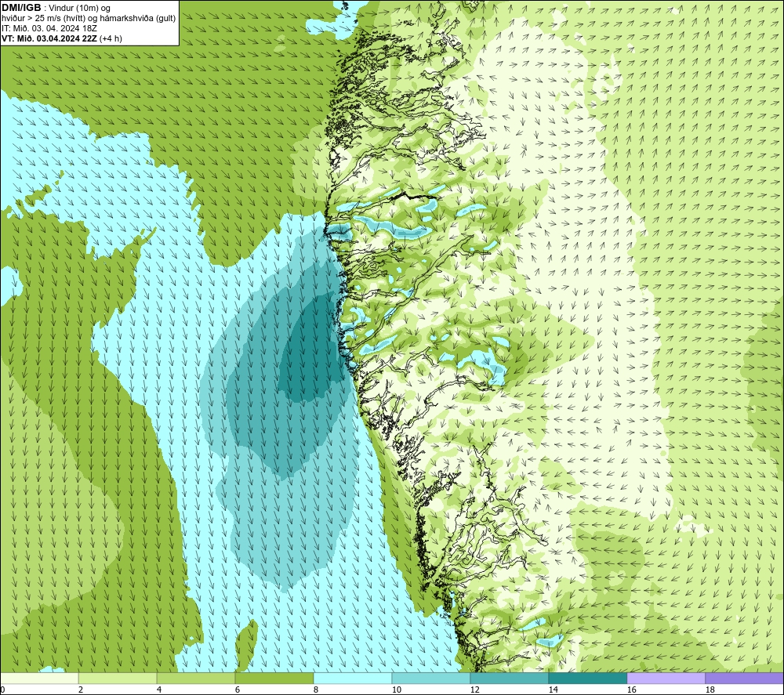Click the legend scale label '14'
This screenshot has width=784, height=695.
click(553, 690)
